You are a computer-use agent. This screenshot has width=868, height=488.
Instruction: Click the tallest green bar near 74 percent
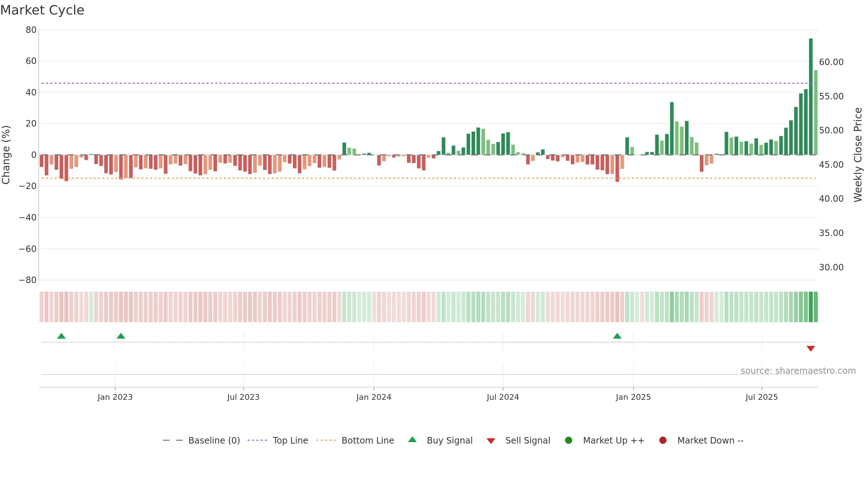[811, 97]
